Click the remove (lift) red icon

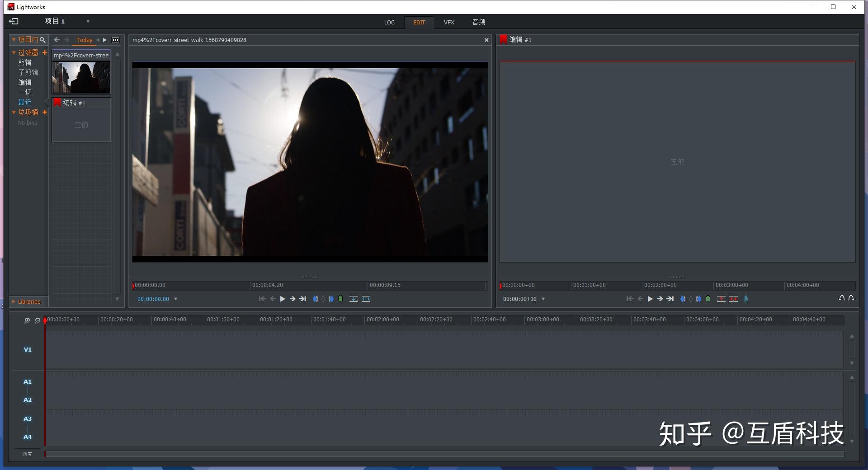[721, 299]
